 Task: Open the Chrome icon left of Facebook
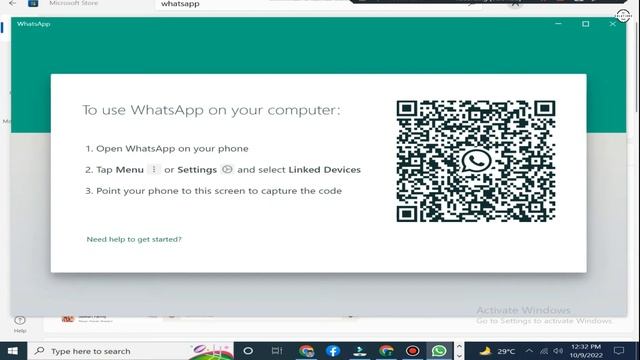pos(306,351)
